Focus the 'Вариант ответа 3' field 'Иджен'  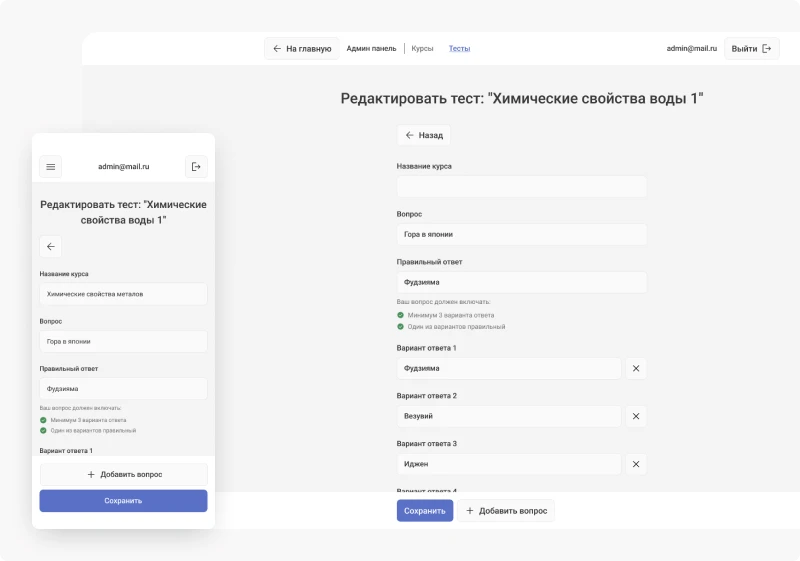tap(509, 464)
